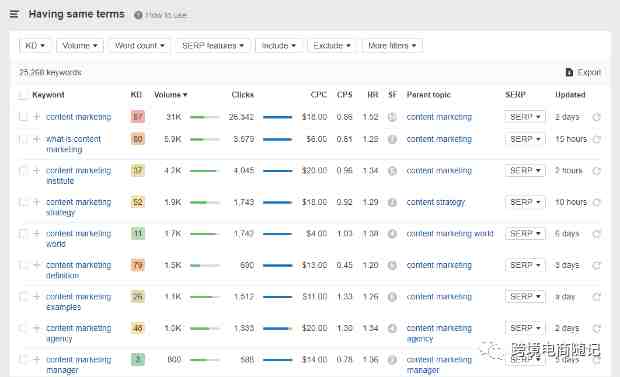Sort by the Updated column header
The height and width of the screenshot is (377, 620).
pyautogui.click(x=570, y=95)
